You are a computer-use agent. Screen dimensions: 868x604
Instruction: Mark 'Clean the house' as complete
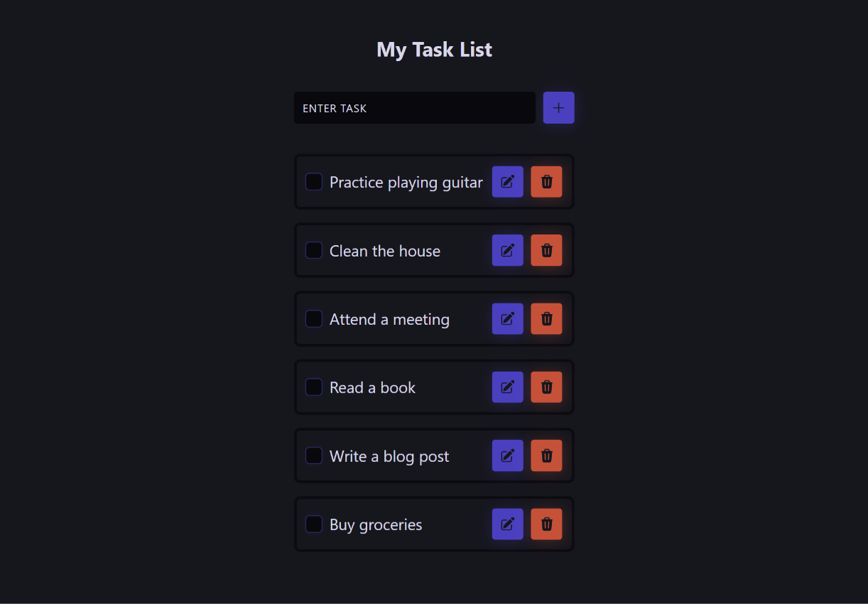pos(314,250)
